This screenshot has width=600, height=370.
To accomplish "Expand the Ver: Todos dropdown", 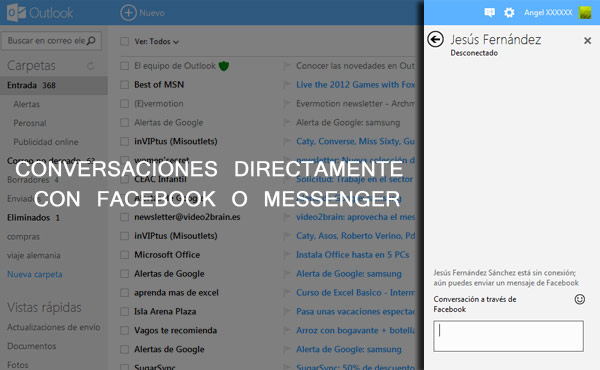I will pos(156,41).
